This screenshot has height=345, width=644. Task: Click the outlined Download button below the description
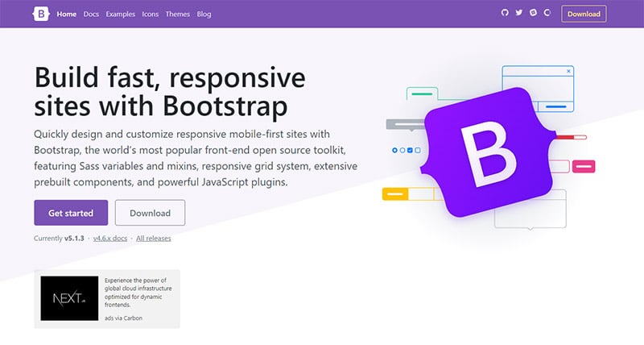coord(150,213)
